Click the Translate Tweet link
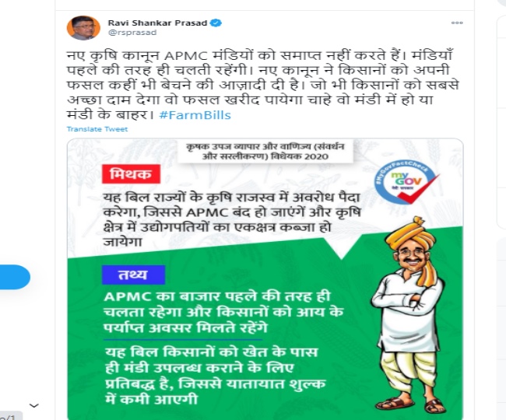 tap(97, 129)
